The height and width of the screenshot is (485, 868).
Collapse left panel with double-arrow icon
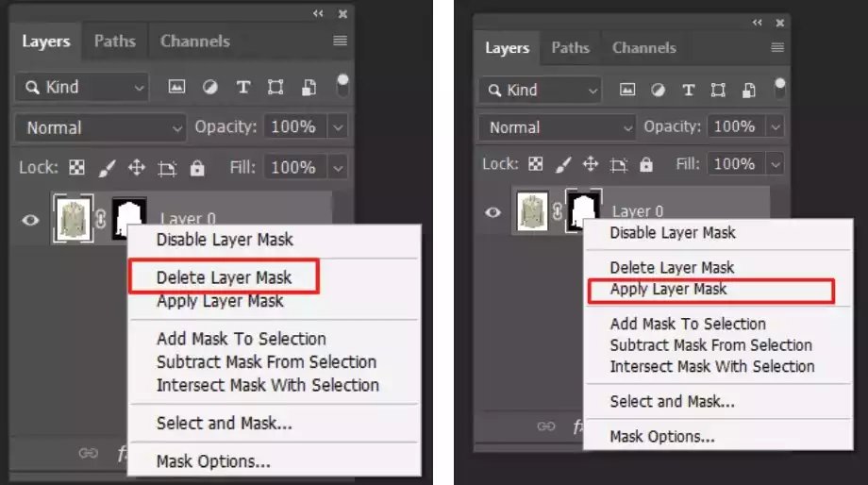point(318,13)
